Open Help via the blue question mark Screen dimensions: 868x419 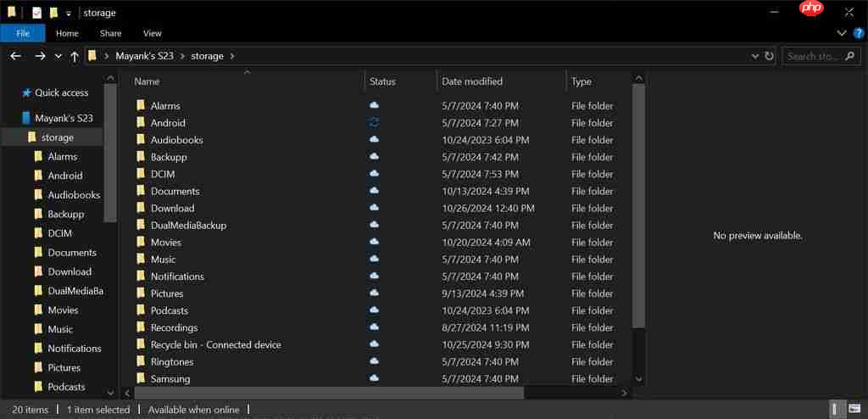point(858,33)
